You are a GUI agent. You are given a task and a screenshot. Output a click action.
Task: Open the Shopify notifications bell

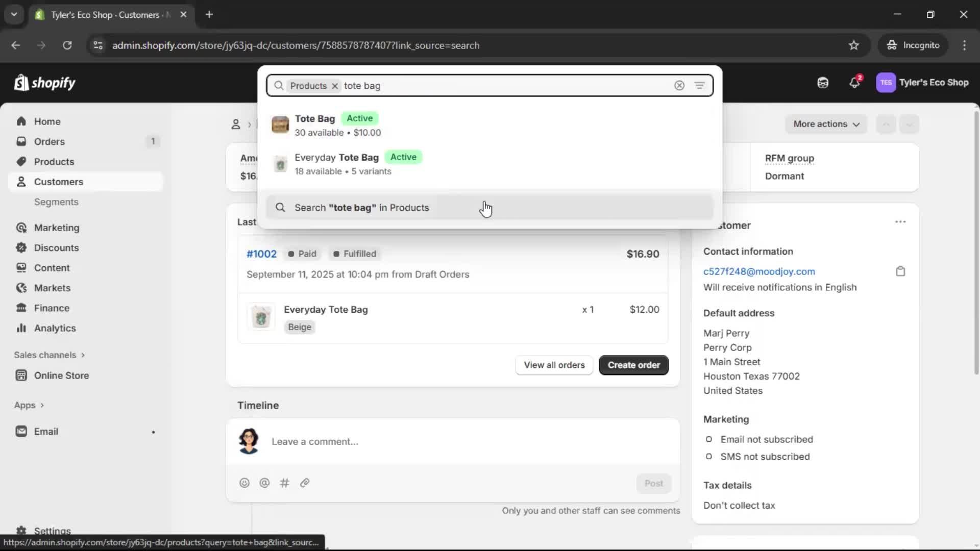coord(855,83)
